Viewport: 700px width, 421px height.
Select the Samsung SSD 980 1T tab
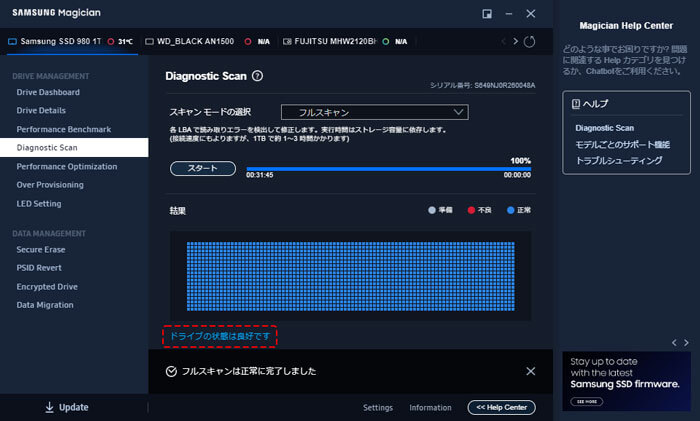(72, 42)
